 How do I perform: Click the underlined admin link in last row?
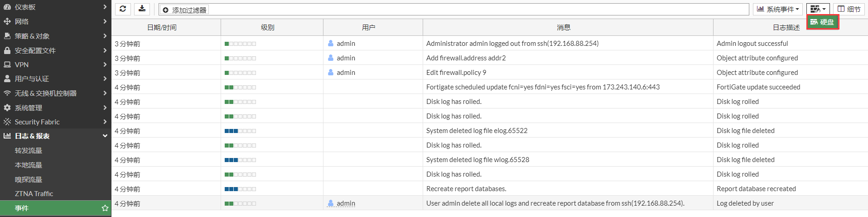pyautogui.click(x=346, y=203)
